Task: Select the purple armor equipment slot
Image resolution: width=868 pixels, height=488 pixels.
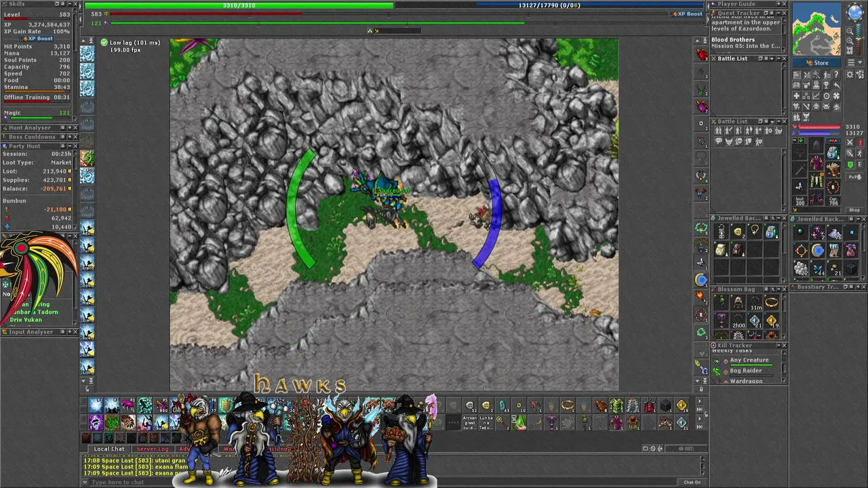Action: 816,163
